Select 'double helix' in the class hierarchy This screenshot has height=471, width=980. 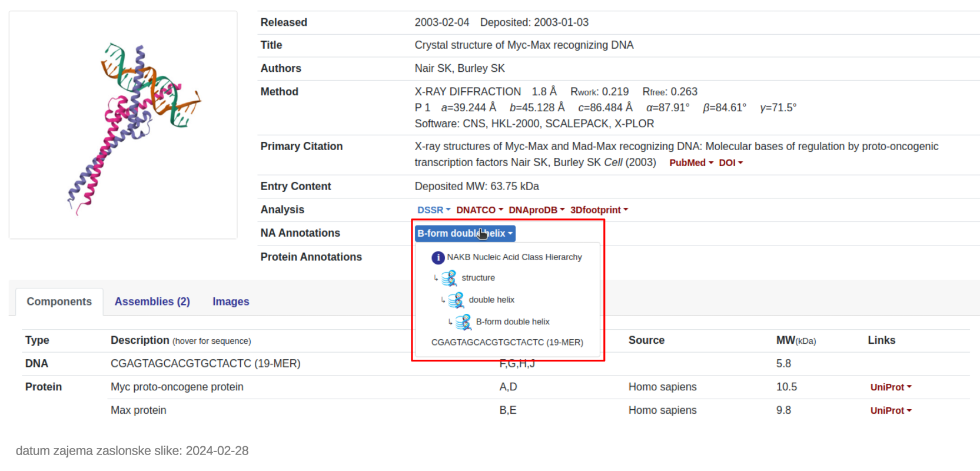coord(491,300)
